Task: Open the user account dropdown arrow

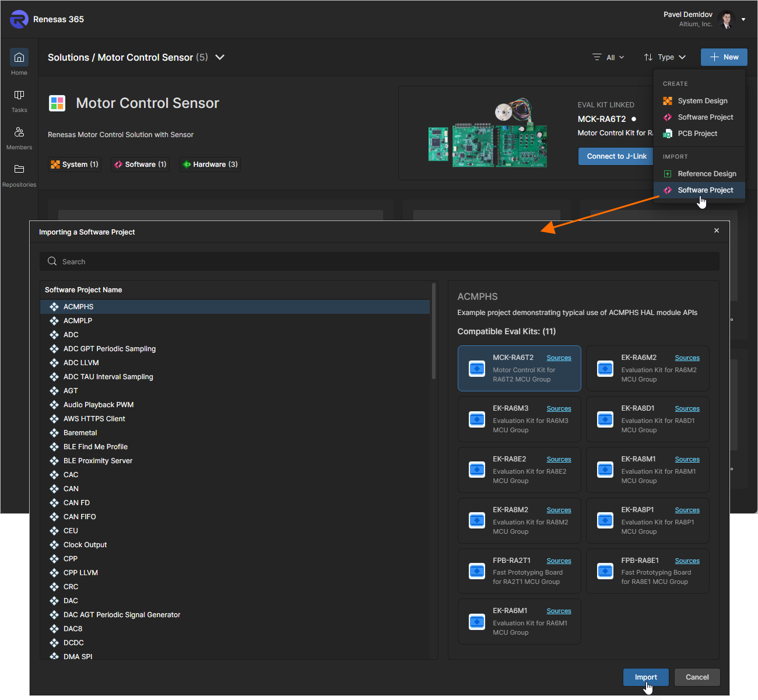Action: point(743,19)
